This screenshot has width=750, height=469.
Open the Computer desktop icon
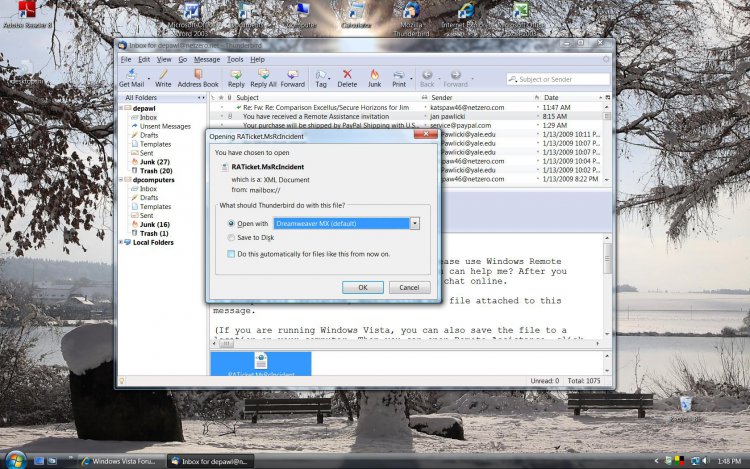click(302, 15)
